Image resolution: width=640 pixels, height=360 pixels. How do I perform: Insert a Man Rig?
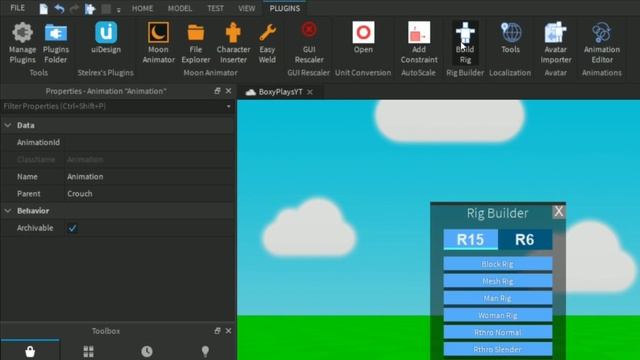coord(498,298)
